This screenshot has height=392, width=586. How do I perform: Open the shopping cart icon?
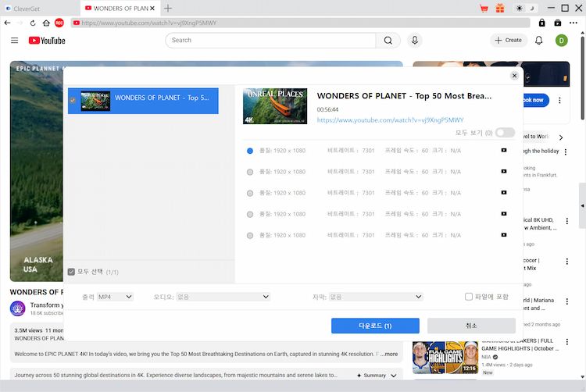483,8
